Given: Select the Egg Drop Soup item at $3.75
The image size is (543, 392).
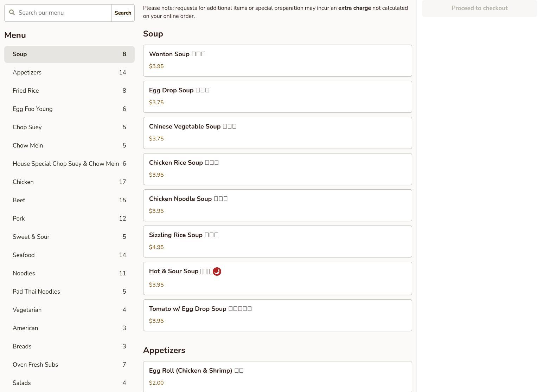Looking at the screenshot, I should click(277, 97).
